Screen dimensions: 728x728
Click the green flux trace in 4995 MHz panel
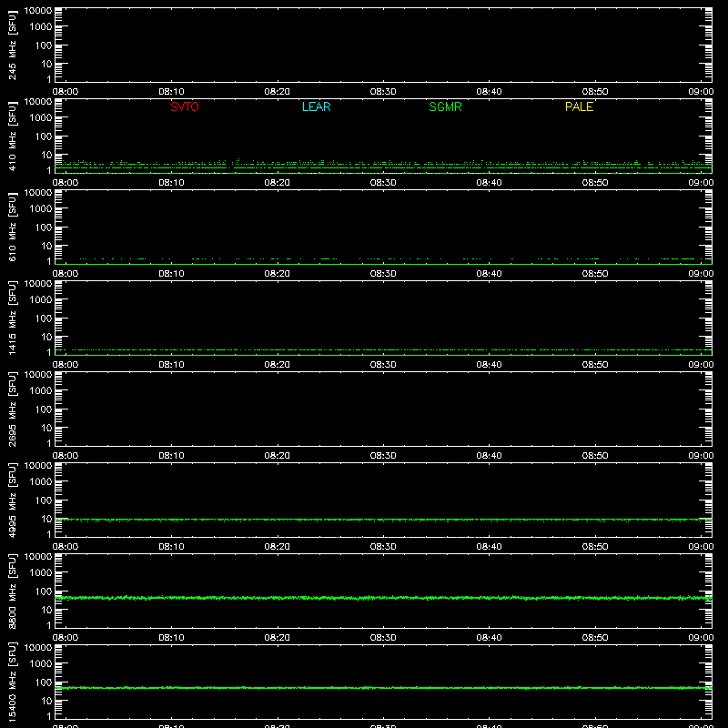point(383,520)
